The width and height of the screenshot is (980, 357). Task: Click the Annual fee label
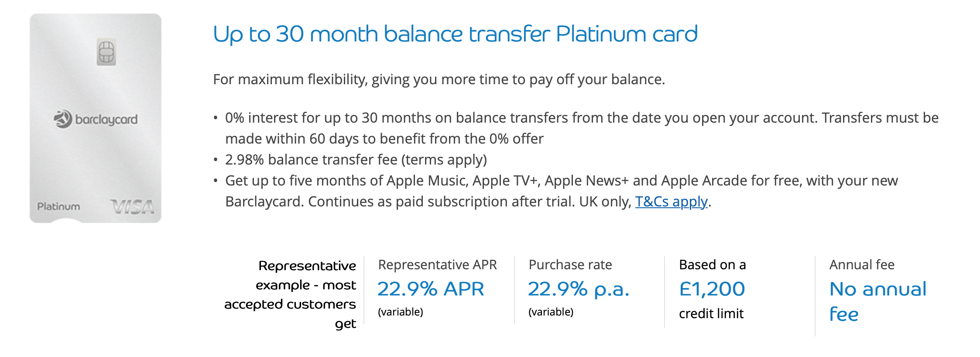pyautogui.click(x=862, y=264)
